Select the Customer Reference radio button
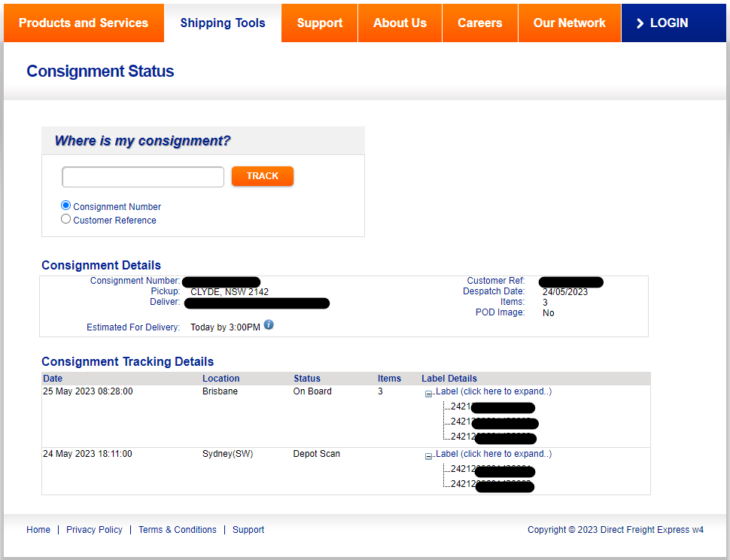Viewport: 730px width, 560px height. tap(66, 219)
